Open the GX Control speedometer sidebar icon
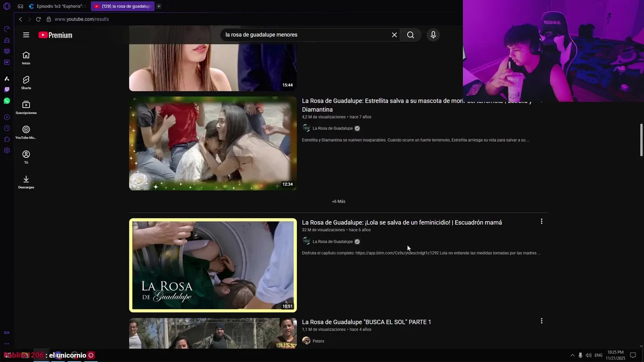644x362 pixels. point(7,29)
